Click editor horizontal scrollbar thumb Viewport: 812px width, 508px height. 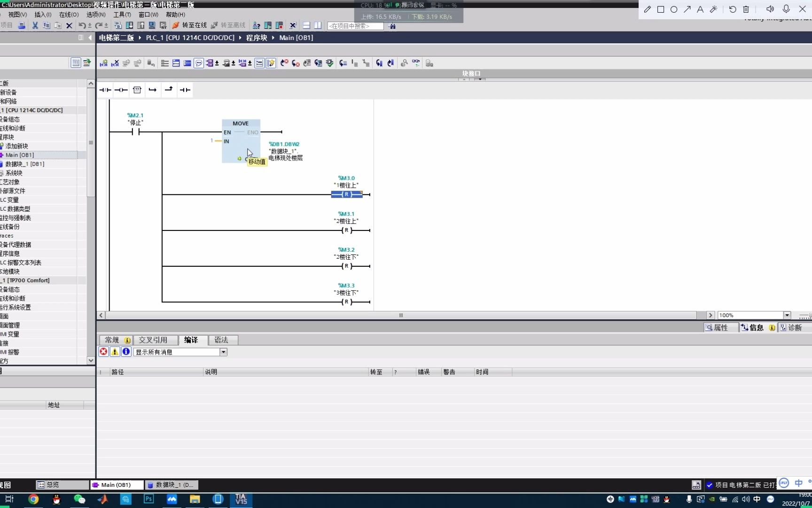point(401,315)
